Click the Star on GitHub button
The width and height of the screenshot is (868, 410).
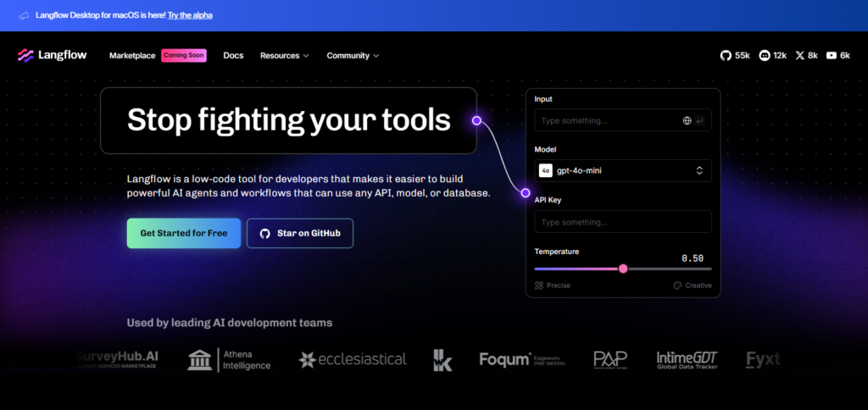point(300,233)
